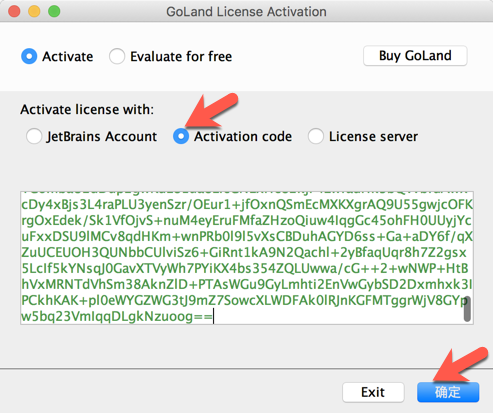
Task: Click the code line starting with cDy4xBjs3L4
Action: tap(247, 204)
